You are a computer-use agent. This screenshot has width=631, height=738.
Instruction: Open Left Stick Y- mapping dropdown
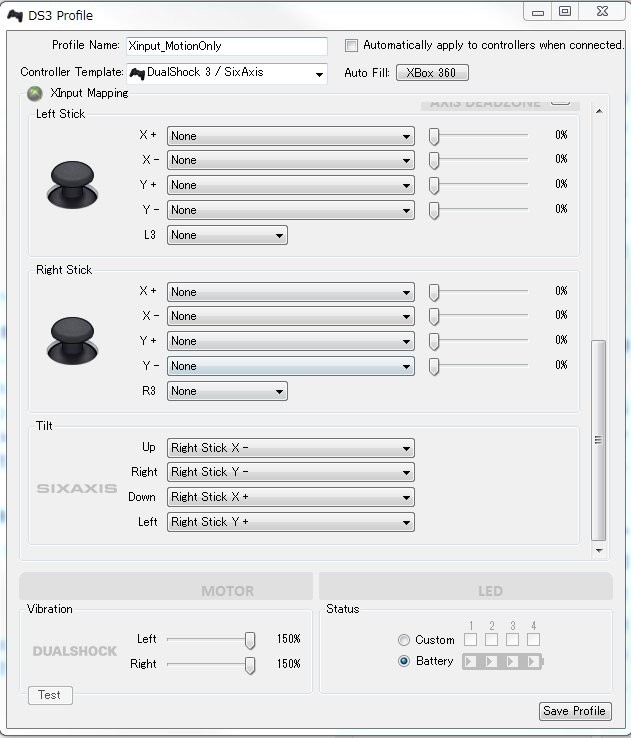[291, 210]
